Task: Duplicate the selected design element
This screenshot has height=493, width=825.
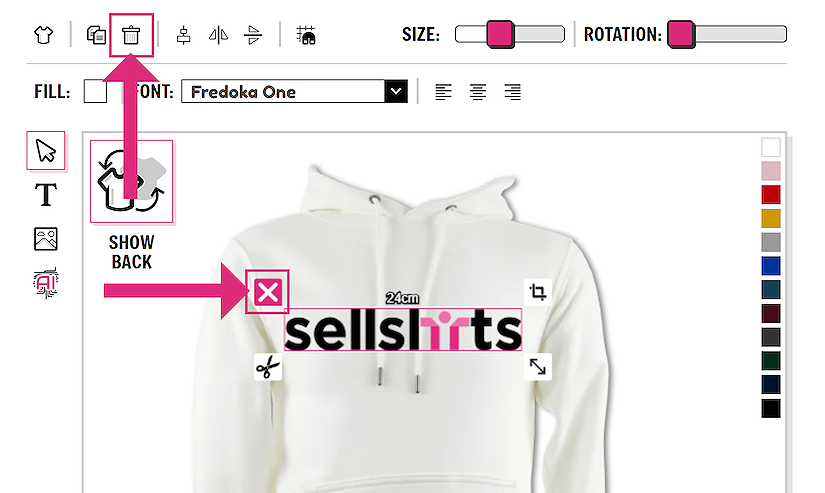Action: (96, 35)
